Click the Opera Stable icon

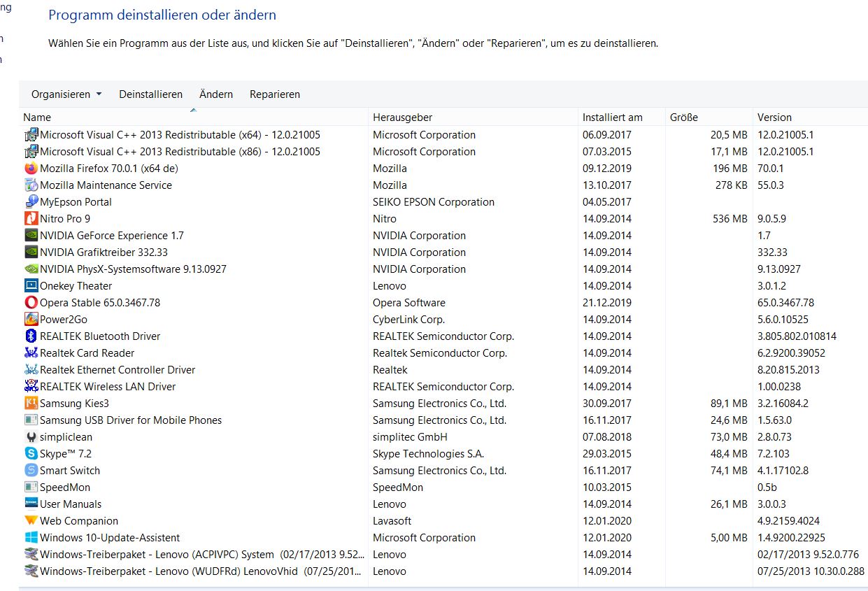[x=31, y=302]
